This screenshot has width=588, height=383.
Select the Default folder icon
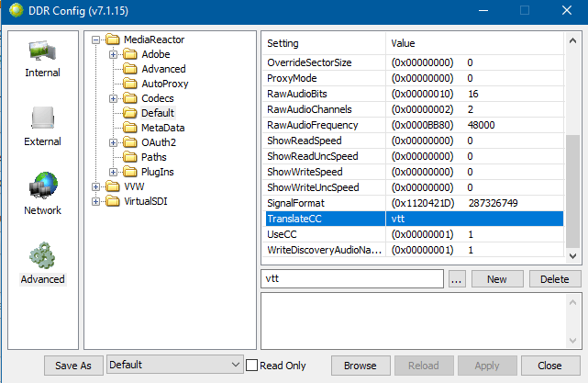130,113
